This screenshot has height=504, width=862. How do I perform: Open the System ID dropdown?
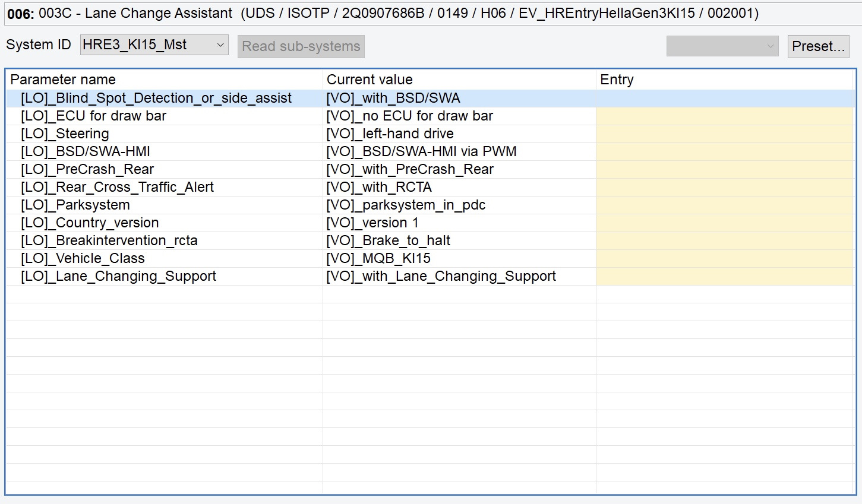coord(154,45)
